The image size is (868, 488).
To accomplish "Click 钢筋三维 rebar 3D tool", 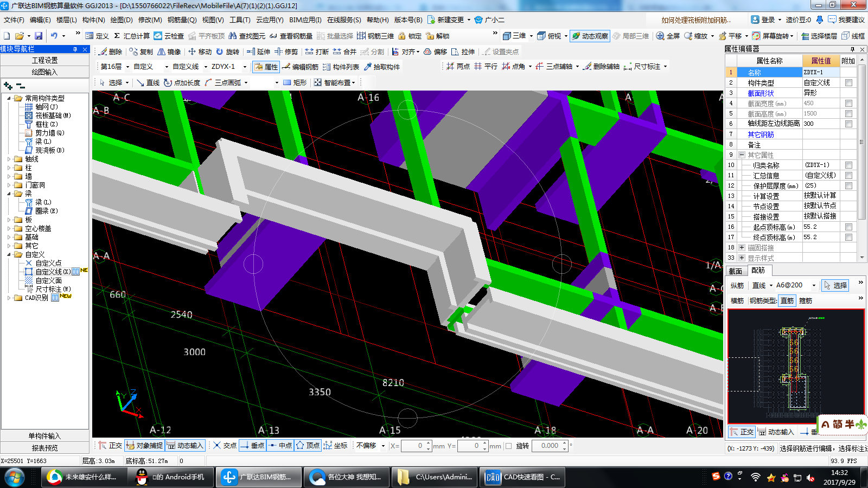I will coord(375,36).
